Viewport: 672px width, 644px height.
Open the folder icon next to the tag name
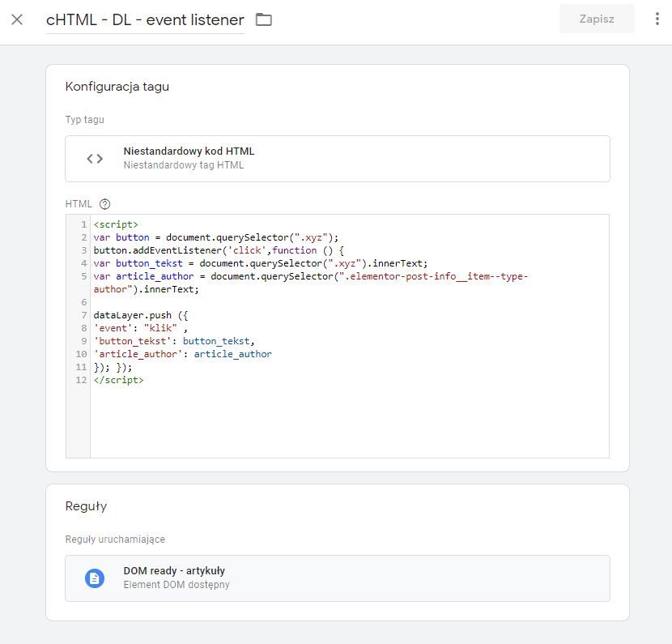click(x=264, y=19)
